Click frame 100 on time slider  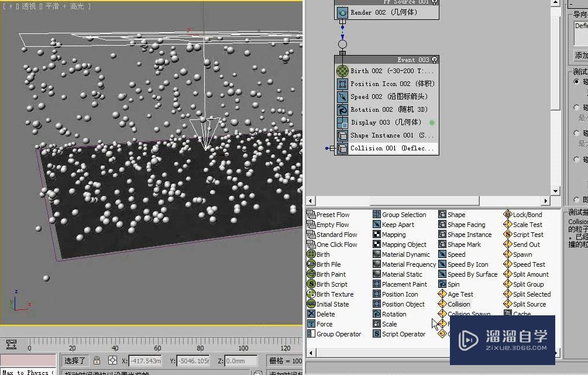point(243,344)
